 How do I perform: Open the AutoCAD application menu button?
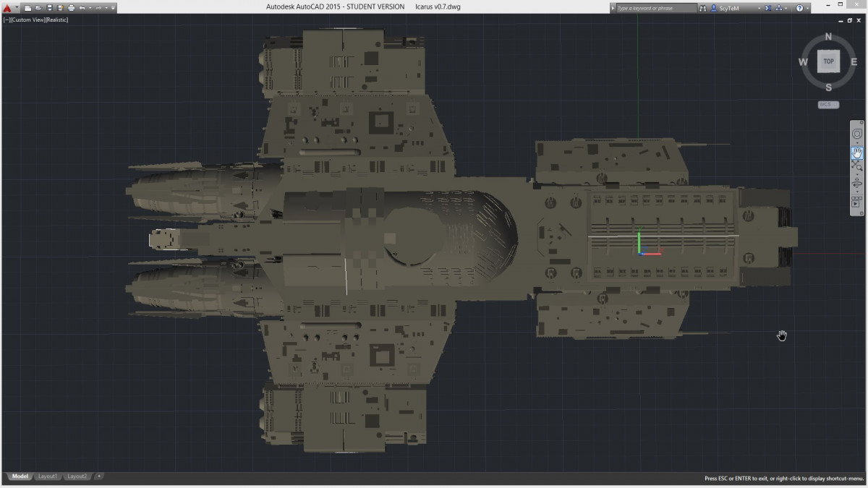coord(7,7)
